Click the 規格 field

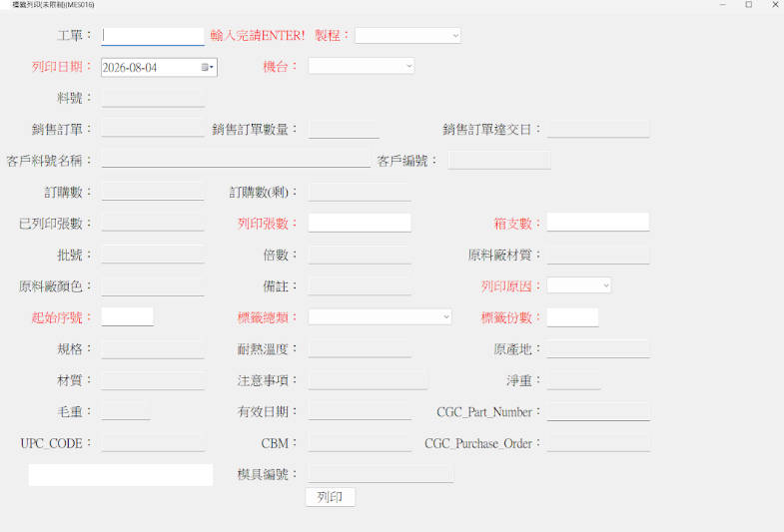pyautogui.click(x=153, y=349)
